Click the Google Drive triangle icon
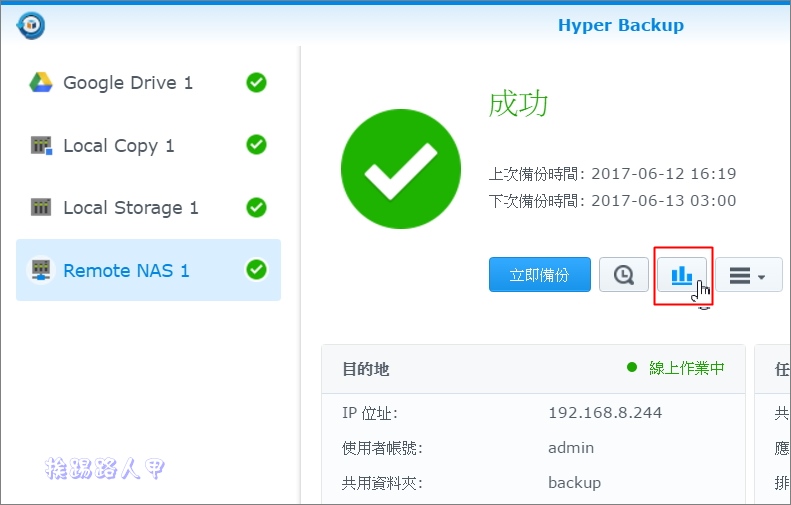The height and width of the screenshot is (505, 791). 41,82
